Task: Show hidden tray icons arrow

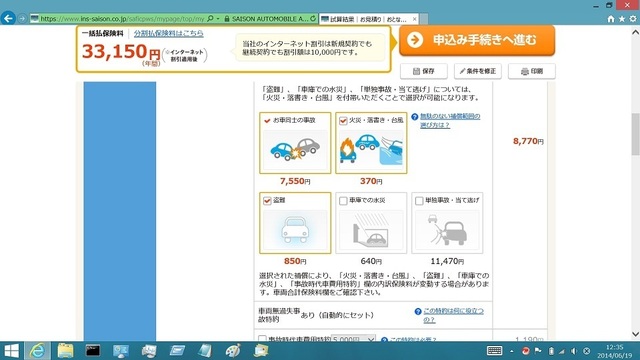Action: 511,351
